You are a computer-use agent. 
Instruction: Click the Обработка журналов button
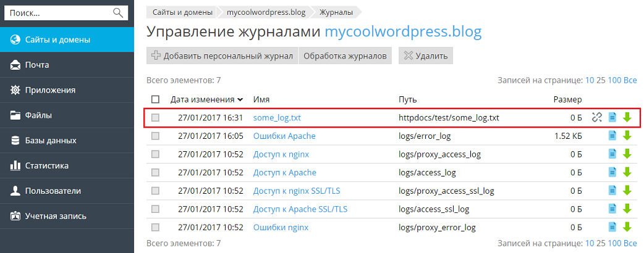pos(345,56)
